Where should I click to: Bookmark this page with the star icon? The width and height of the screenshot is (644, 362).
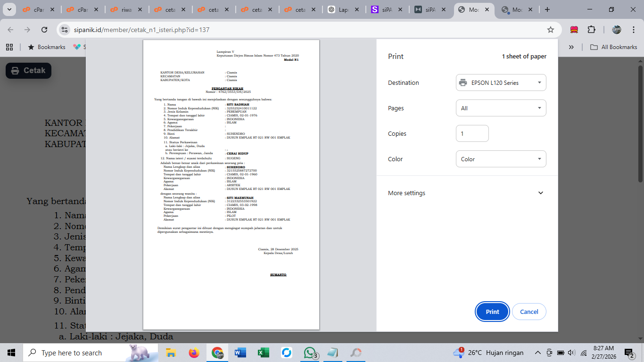(x=550, y=30)
